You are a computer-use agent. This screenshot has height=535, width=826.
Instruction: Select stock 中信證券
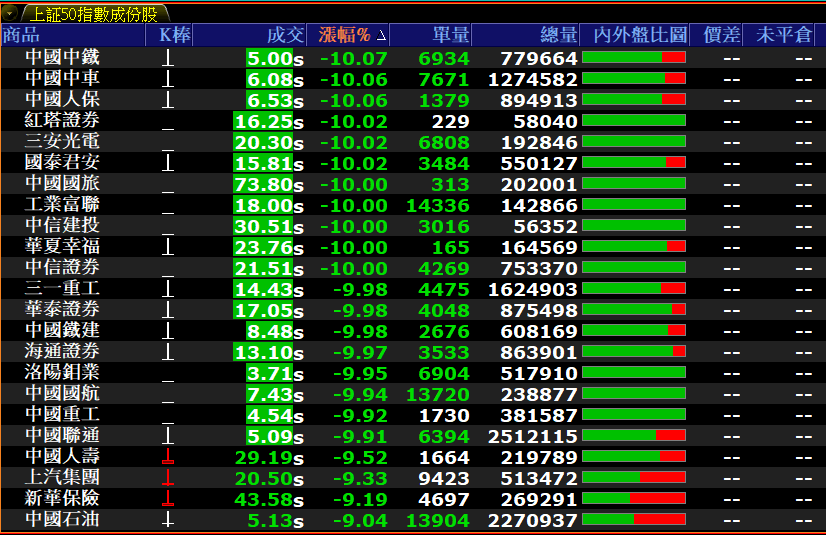coord(62,269)
